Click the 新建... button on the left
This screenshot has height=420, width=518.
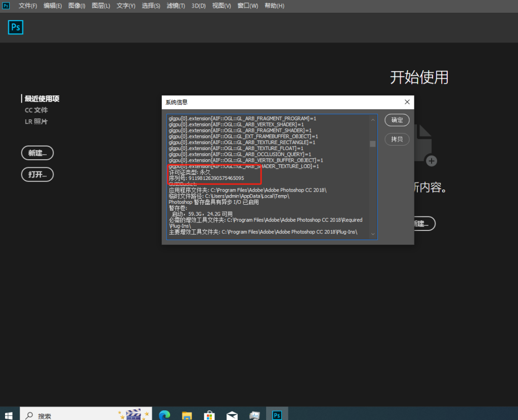coord(37,153)
